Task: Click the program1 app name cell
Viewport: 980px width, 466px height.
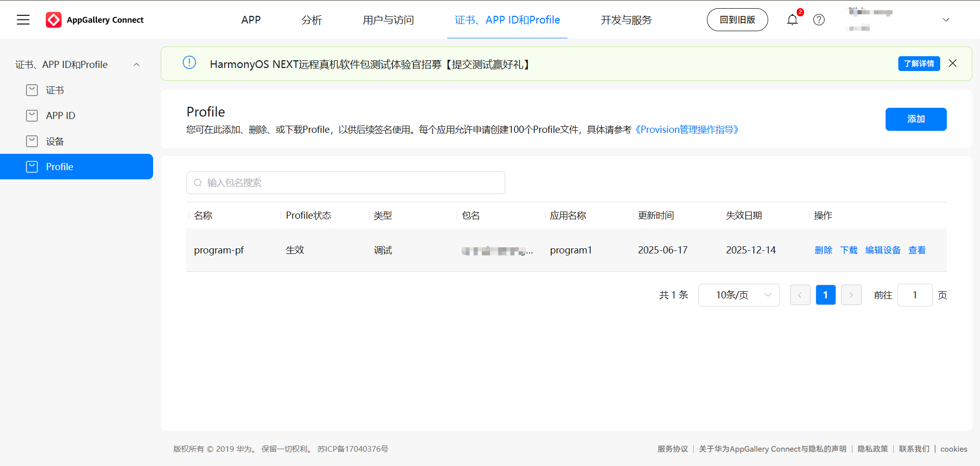Action: pos(571,250)
